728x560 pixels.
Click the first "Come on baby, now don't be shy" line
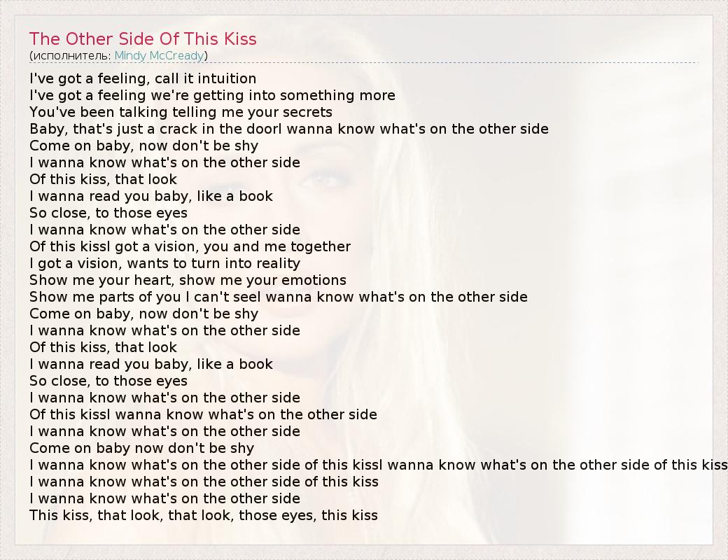coord(143,146)
